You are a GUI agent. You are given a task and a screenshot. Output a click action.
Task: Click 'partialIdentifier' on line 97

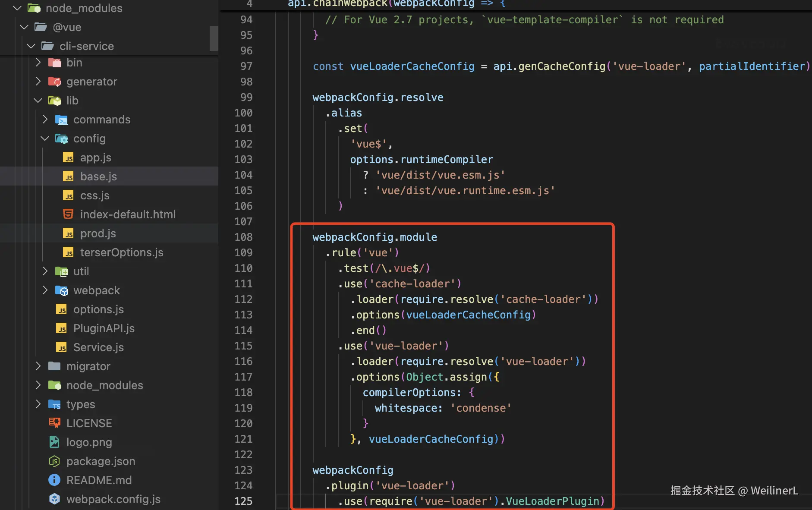(752, 66)
